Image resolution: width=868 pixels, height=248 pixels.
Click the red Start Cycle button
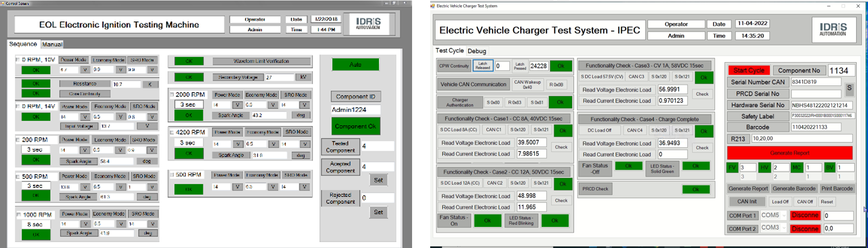pos(748,70)
